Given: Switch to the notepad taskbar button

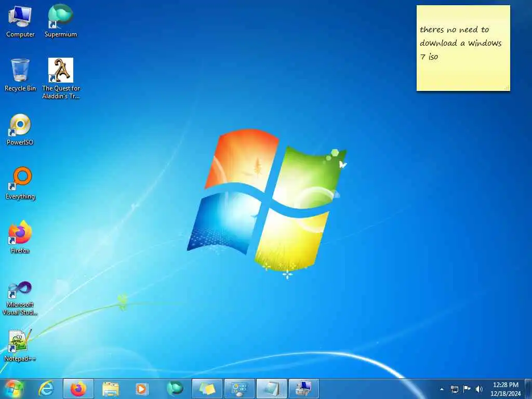Looking at the screenshot, I should coord(271,389).
